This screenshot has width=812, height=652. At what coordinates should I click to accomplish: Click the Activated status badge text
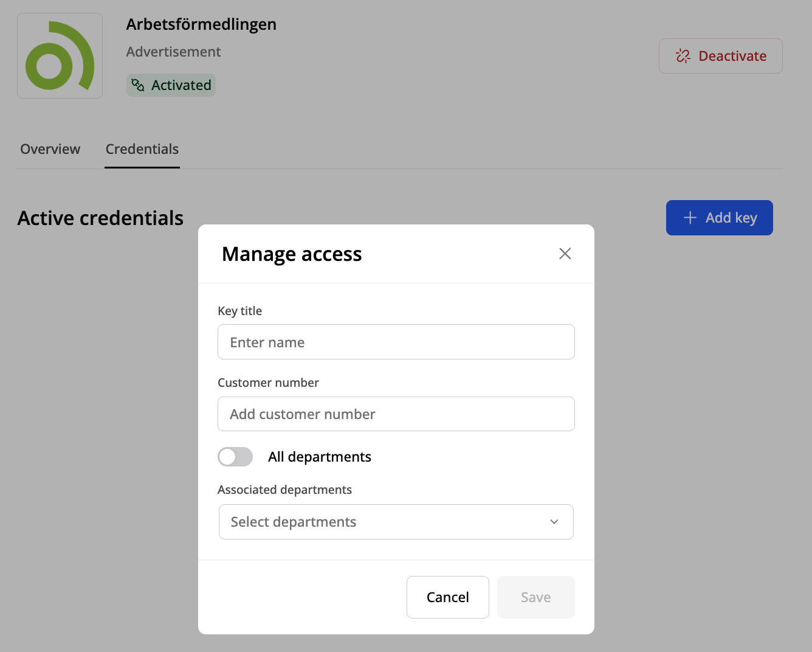(181, 85)
